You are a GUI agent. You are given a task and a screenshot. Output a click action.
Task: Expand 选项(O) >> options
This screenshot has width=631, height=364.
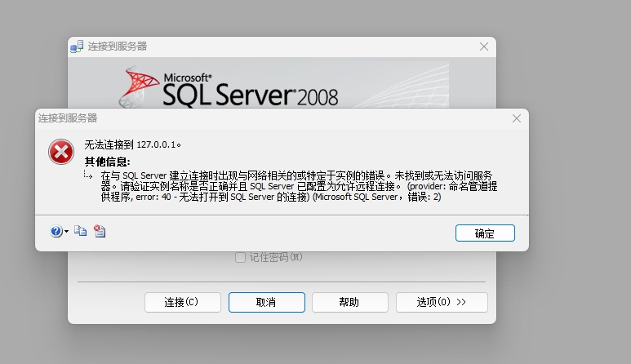point(441,302)
